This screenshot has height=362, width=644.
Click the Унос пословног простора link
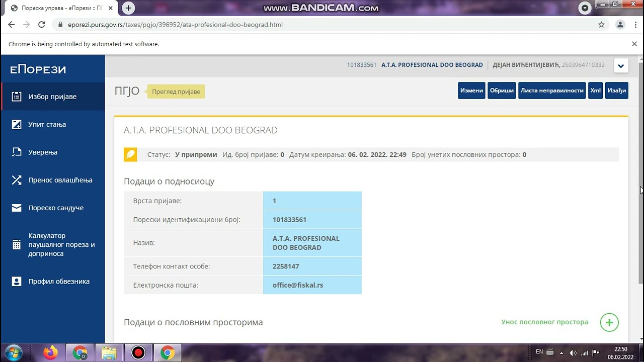544,322
